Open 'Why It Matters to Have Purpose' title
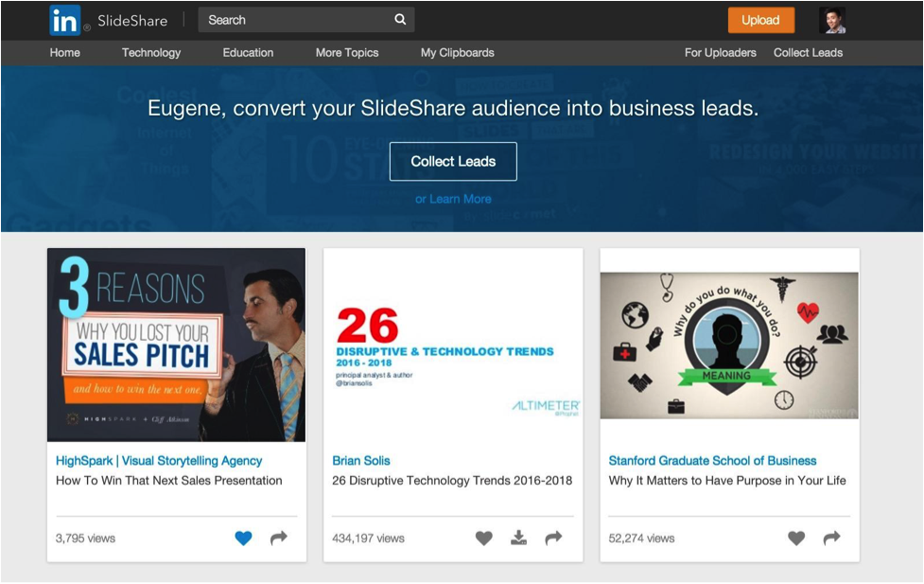 coord(727,480)
